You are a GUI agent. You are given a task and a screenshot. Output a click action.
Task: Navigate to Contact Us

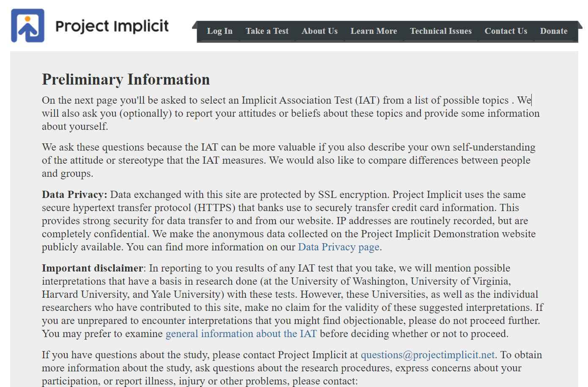coord(506,31)
